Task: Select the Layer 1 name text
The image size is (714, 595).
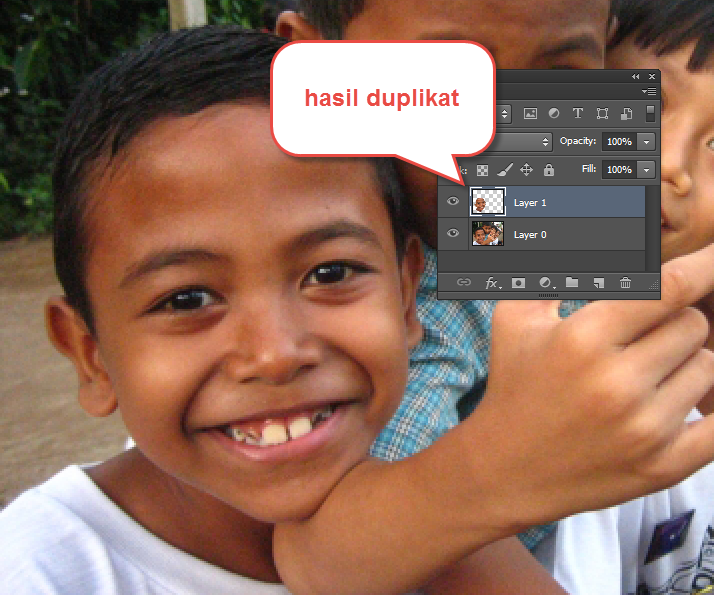Action: pos(530,203)
